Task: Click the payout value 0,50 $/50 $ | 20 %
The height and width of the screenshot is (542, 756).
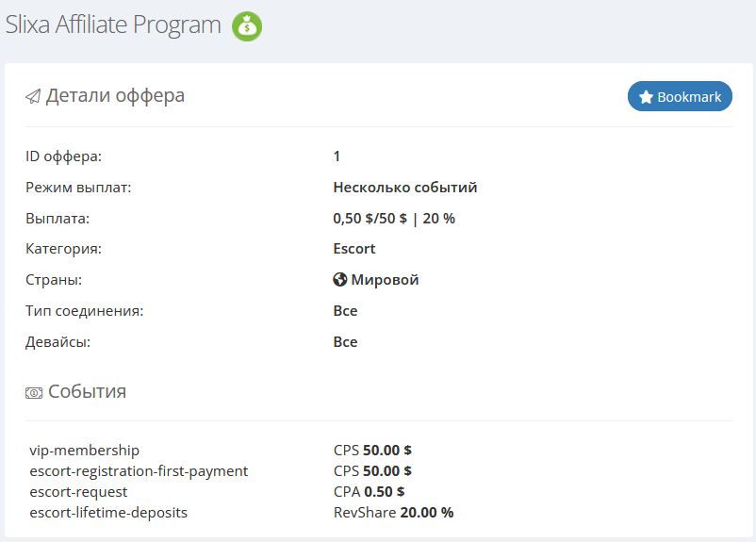Action: (394, 219)
